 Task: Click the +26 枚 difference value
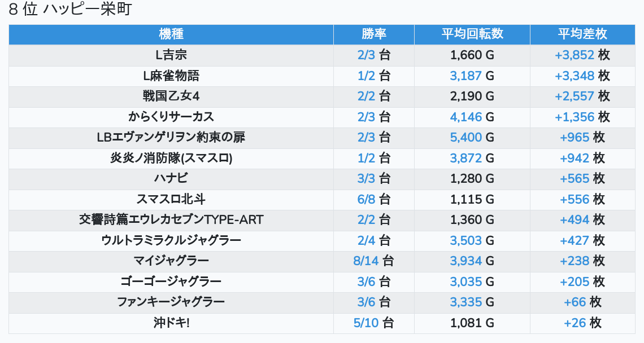pyautogui.click(x=582, y=323)
